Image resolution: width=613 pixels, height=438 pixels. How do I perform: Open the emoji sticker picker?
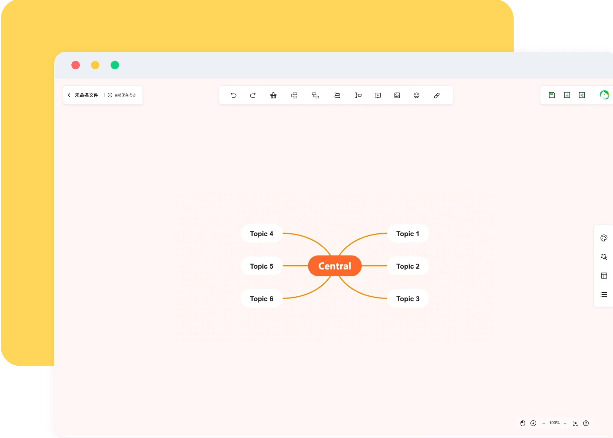coord(416,95)
